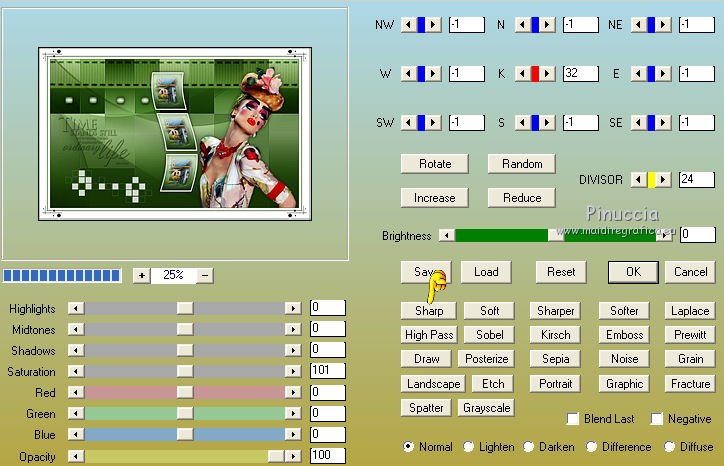Decrease the NE value with its left arrow
Screen dimensions: 724x466
639,24
